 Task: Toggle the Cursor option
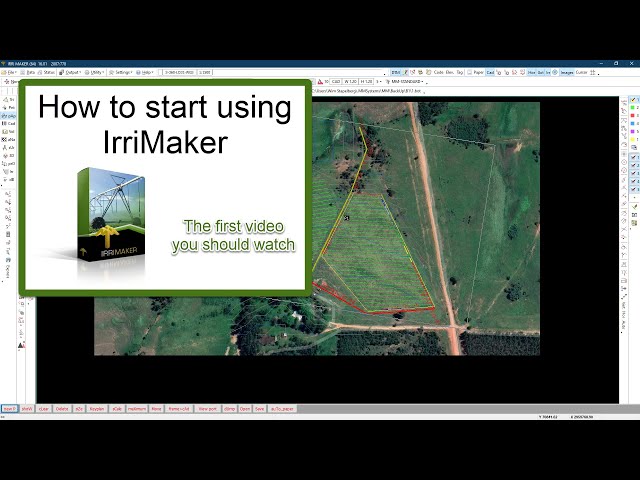coord(582,72)
